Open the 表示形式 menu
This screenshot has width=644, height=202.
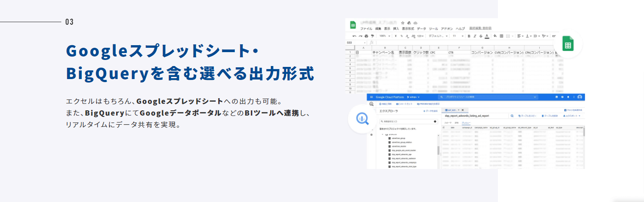[x=408, y=29]
